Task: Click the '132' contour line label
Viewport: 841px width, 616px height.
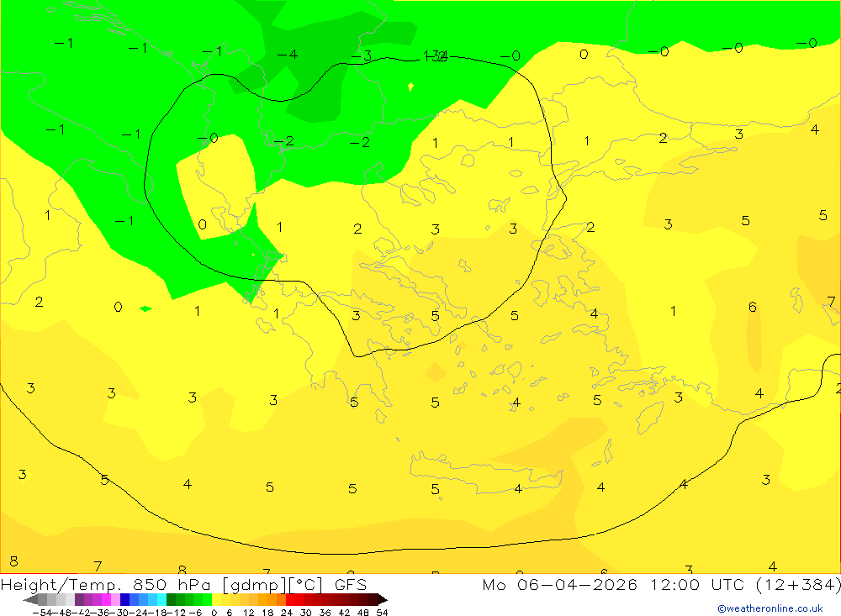Action: [x=435, y=55]
